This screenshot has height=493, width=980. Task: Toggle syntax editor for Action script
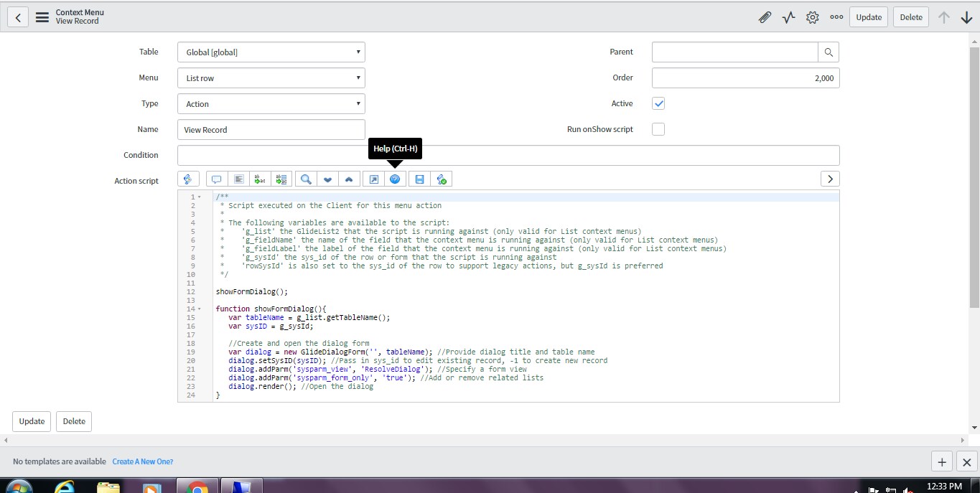coord(188,179)
